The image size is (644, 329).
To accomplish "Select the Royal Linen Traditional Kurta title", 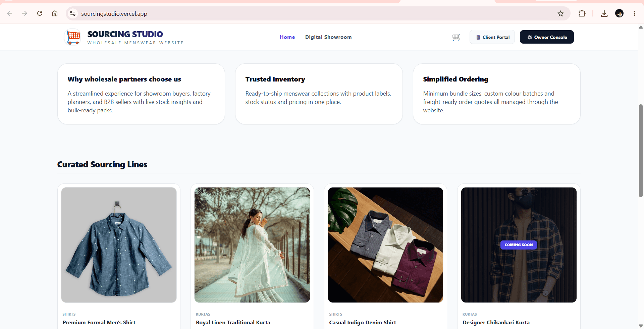I will coord(233,323).
